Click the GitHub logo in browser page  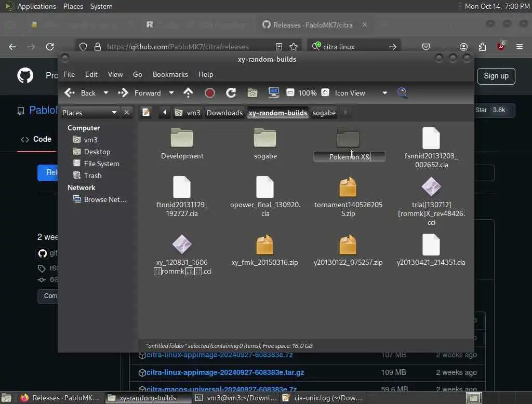click(x=25, y=75)
